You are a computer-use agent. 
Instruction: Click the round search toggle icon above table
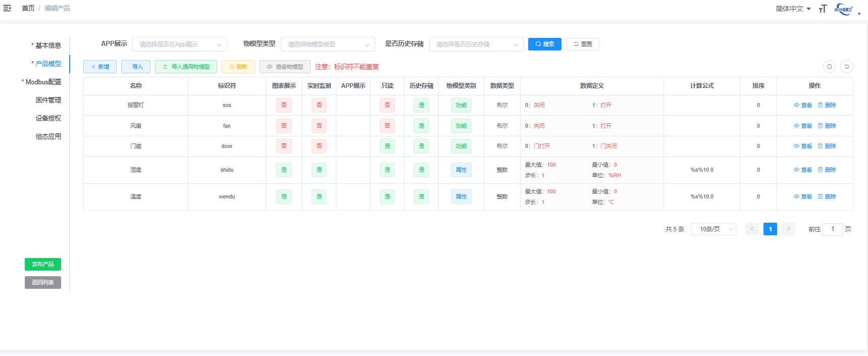pyautogui.click(x=829, y=67)
